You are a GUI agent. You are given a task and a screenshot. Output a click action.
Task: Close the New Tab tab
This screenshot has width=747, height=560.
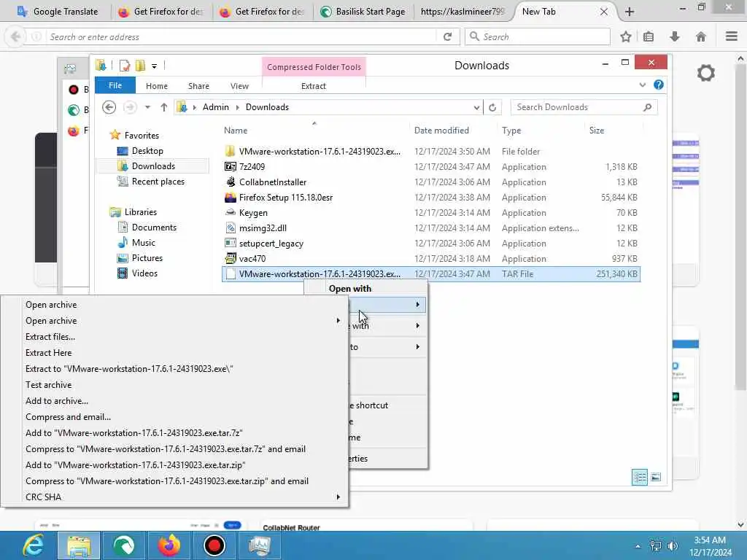pyautogui.click(x=603, y=12)
